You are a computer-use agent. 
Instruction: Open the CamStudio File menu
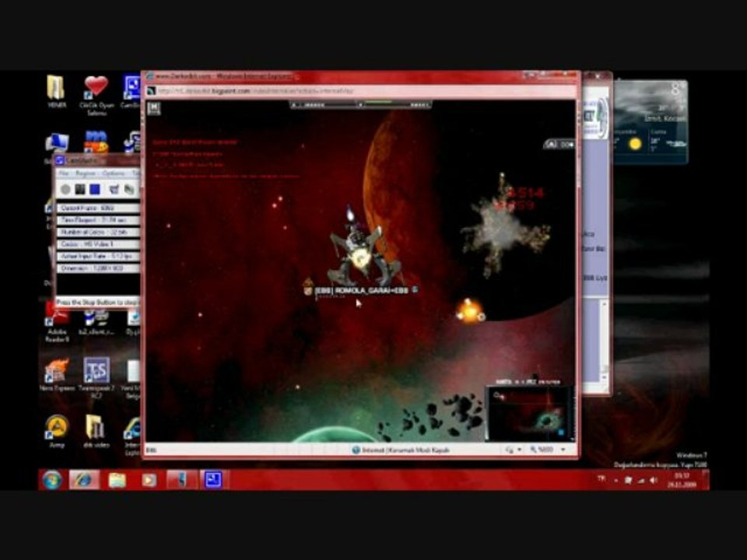(65, 173)
